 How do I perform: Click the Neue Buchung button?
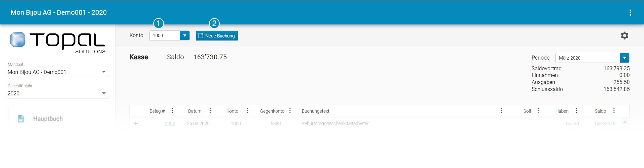217,36
